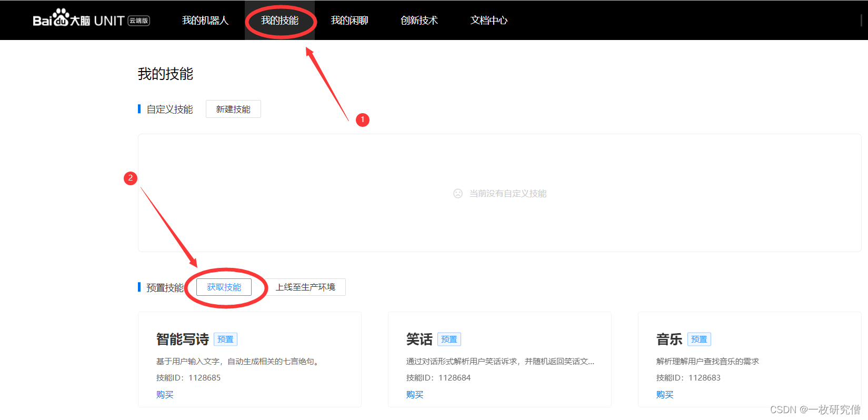Viewport: 868px width, 420px height.
Task: Select text 技能ID: 1128685
Action: (188, 377)
